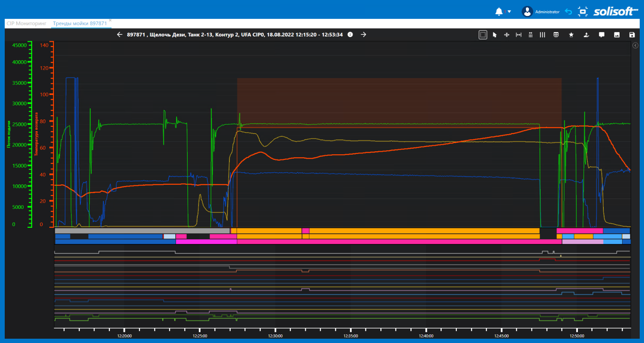Switch to the CIP Мониторинг tab
The height and width of the screenshot is (343, 644).
pyautogui.click(x=27, y=24)
